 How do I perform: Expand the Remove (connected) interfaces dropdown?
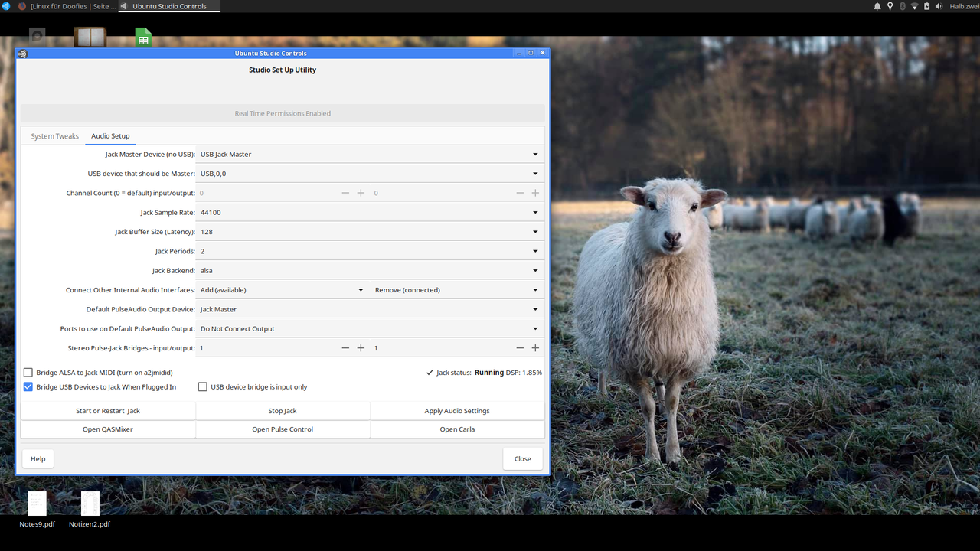click(457, 290)
